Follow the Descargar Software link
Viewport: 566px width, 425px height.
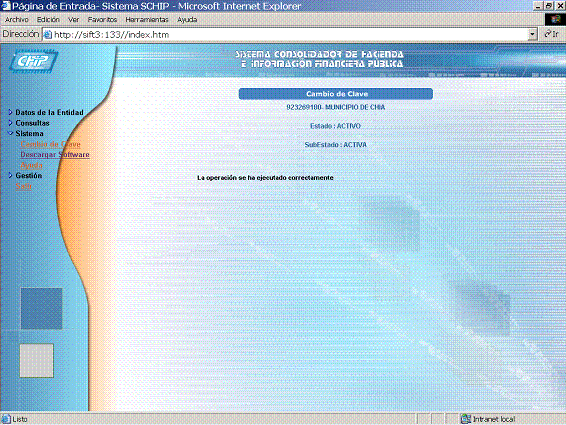[x=55, y=155]
